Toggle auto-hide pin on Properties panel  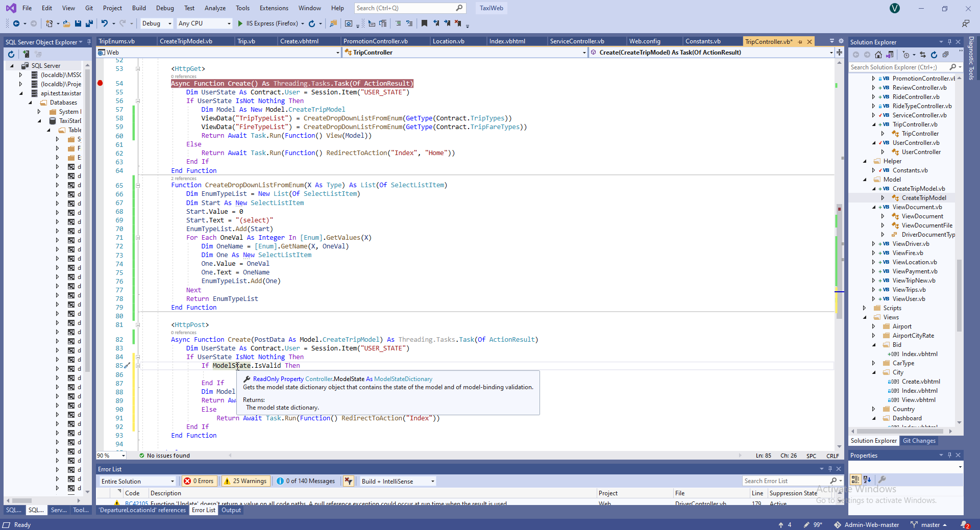coord(949,455)
